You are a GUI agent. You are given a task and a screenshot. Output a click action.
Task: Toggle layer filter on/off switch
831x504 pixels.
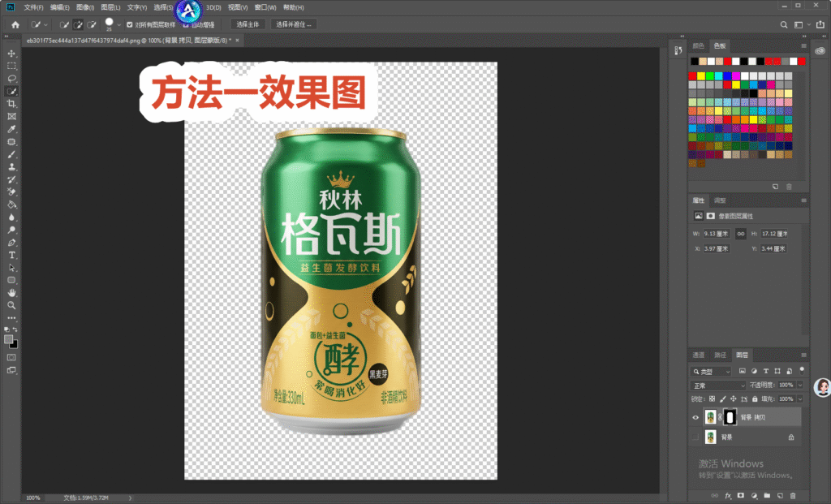click(x=802, y=370)
